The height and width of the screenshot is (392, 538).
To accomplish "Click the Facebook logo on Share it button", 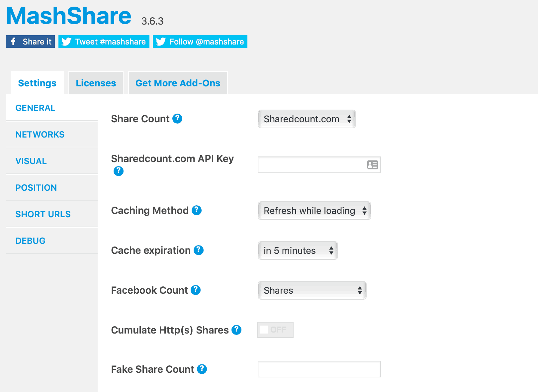I will pyautogui.click(x=13, y=41).
